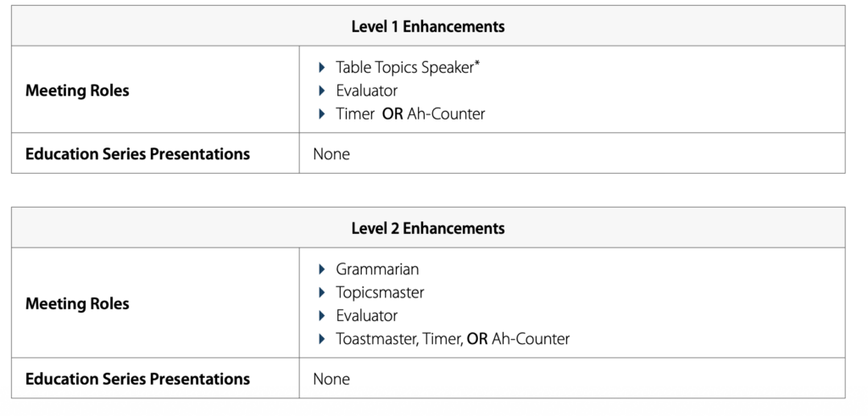Click the Topicsmaster role text
Image resolution: width=868 pixels, height=416 pixels.
pos(380,292)
